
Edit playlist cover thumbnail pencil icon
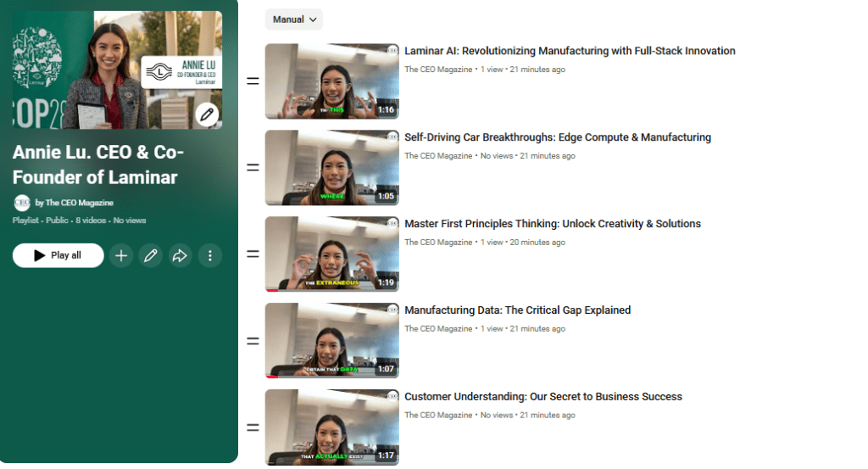(x=207, y=114)
